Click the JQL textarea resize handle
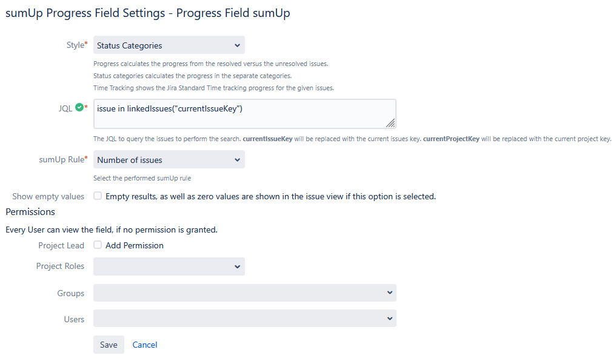Viewport: 613px width, 364px height. click(390, 123)
